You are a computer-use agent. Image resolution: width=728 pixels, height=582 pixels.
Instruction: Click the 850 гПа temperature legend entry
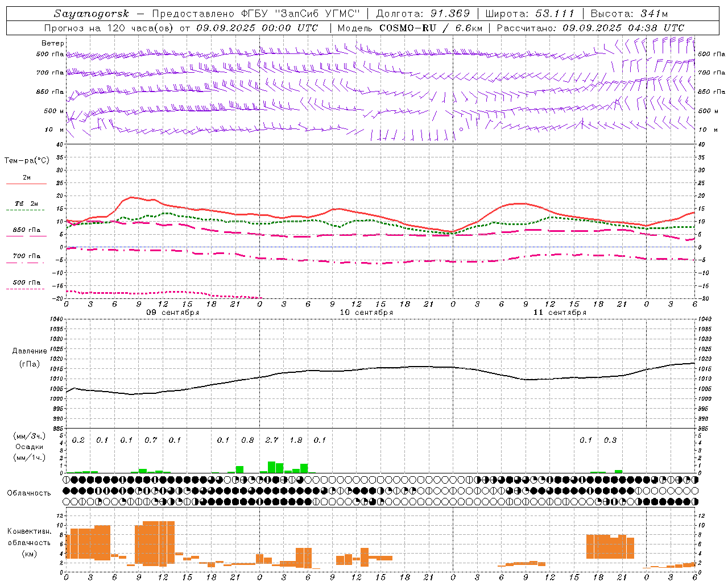[27, 230]
